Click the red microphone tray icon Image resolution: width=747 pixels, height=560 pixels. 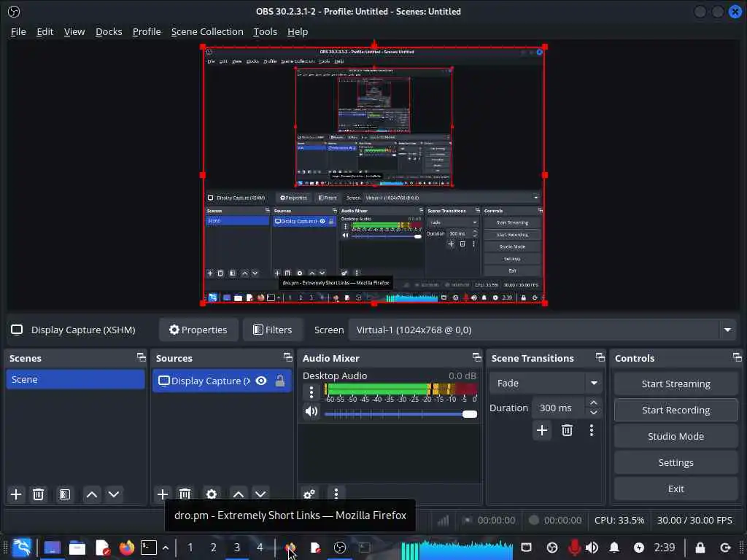574,548
